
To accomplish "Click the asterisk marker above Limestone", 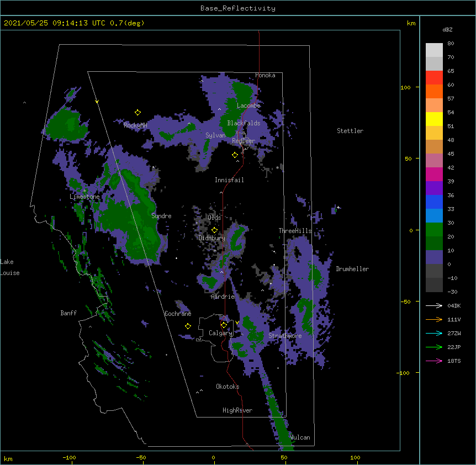I will click(x=84, y=191).
